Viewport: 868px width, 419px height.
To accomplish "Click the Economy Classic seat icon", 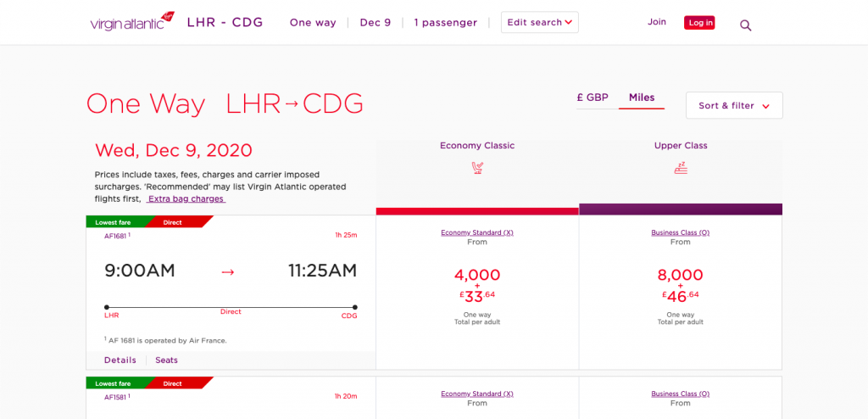I will tap(477, 167).
